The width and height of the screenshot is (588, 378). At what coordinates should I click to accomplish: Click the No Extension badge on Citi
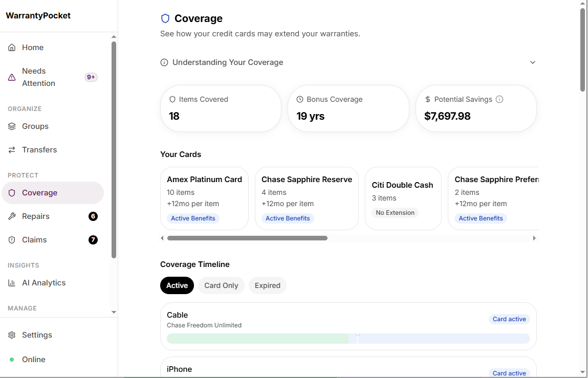pos(395,213)
